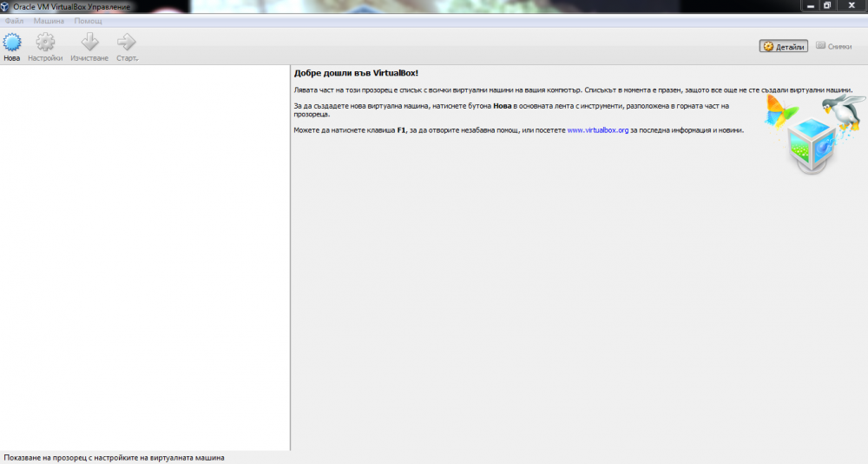The image size is (868, 464).
Task: Open the Помощ menu
Action: (x=88, y=21)
